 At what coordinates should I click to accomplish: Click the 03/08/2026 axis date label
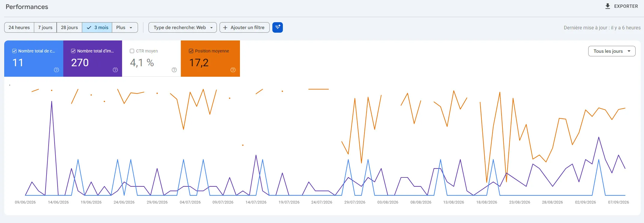pyautogui.click(x=388, y=202)
